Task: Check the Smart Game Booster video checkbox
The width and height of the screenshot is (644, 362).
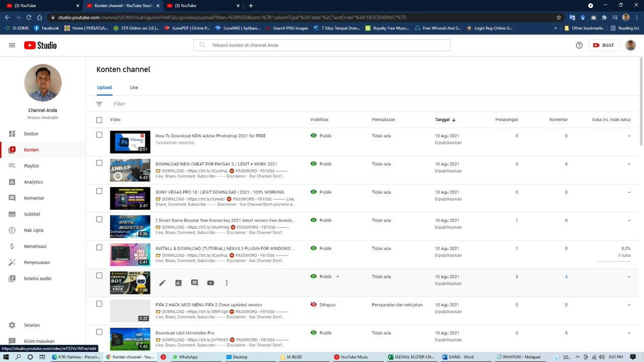Action: (x=99, y=219)
